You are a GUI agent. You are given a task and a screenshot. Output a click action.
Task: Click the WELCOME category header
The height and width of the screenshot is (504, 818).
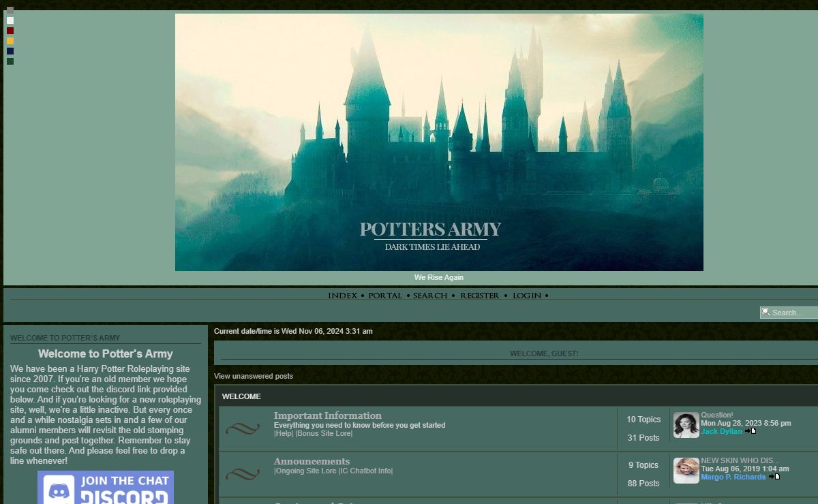coord(241,396)
